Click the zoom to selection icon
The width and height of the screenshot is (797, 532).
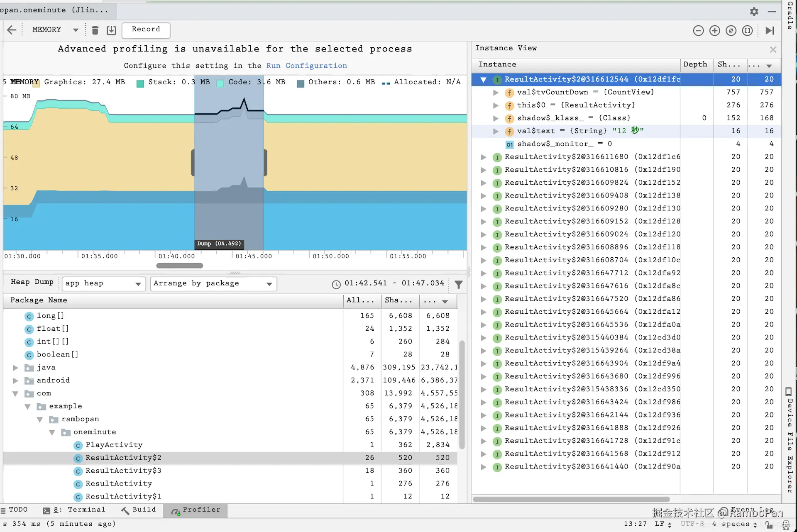point(747,31)
